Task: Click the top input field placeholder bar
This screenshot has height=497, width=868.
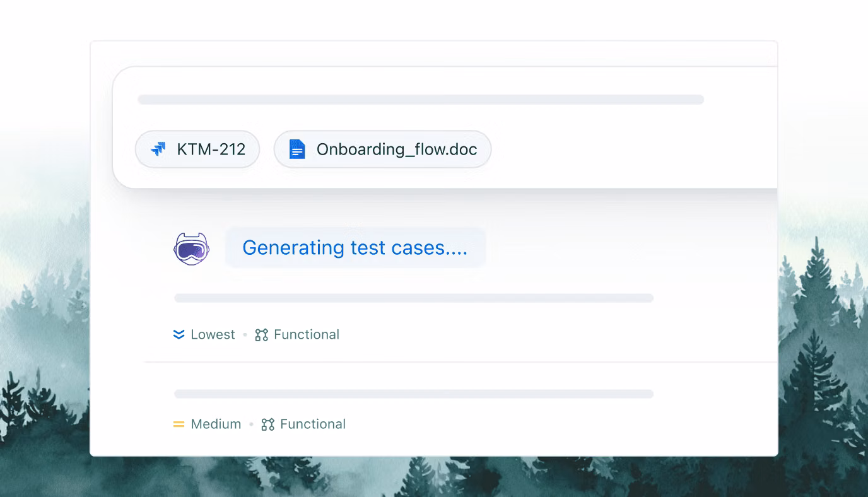Action: [x=421, y=99]
